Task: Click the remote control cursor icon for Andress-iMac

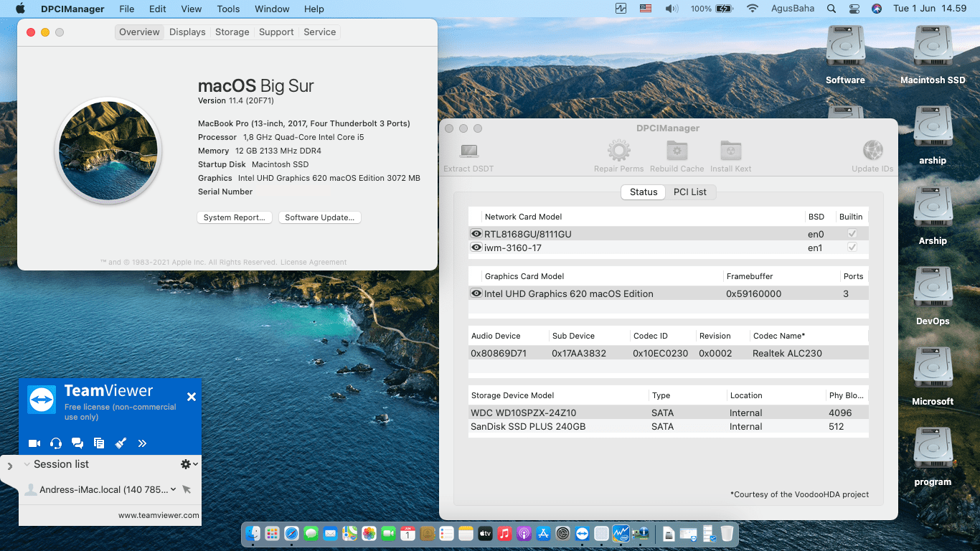Action: 187,489
